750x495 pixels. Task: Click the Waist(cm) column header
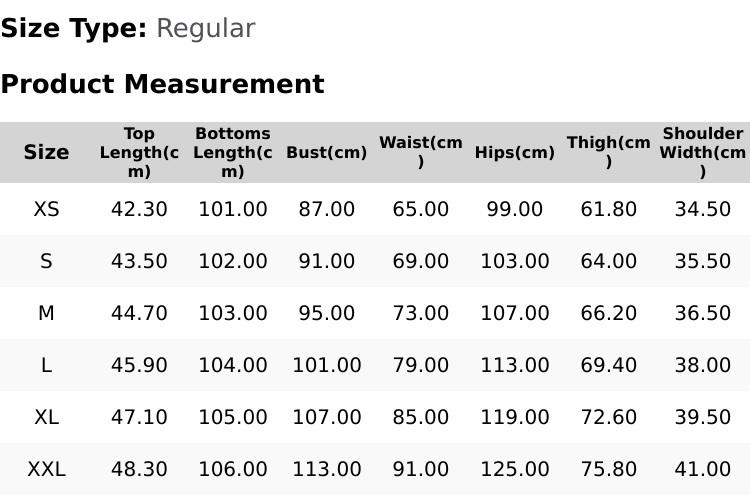(421, 152)
